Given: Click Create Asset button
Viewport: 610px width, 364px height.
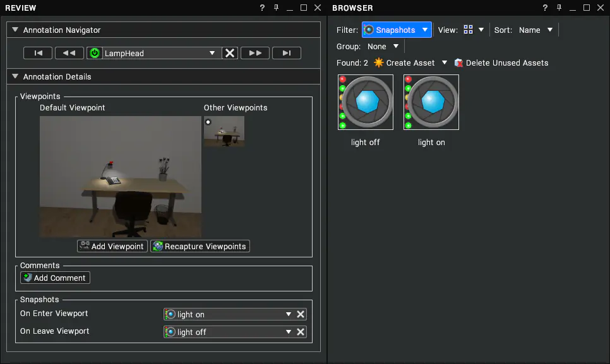Looking at the screenshot, I should 404,62.
